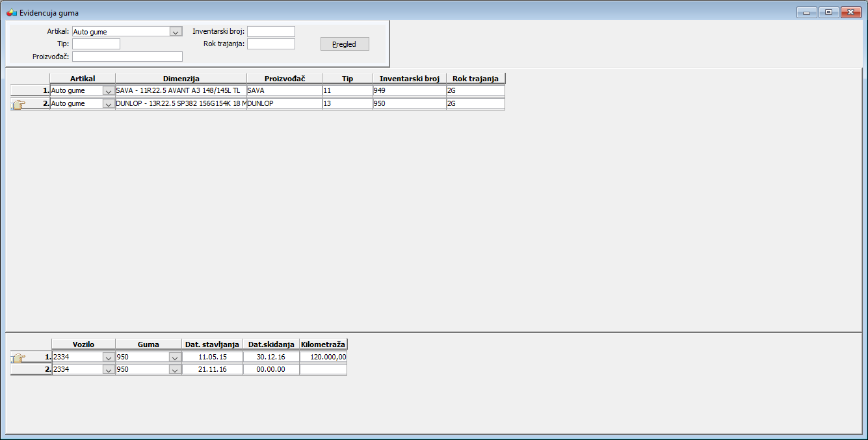The width and height of the screenshot is (868, 440).
Task: Click the inventory number cell '949'
Action: click(x=410, y=91)
